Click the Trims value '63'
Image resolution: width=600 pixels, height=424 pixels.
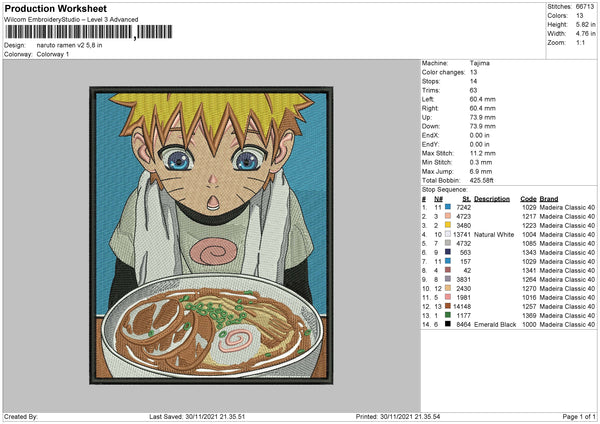pyautogui.click(x=473, y=90)
